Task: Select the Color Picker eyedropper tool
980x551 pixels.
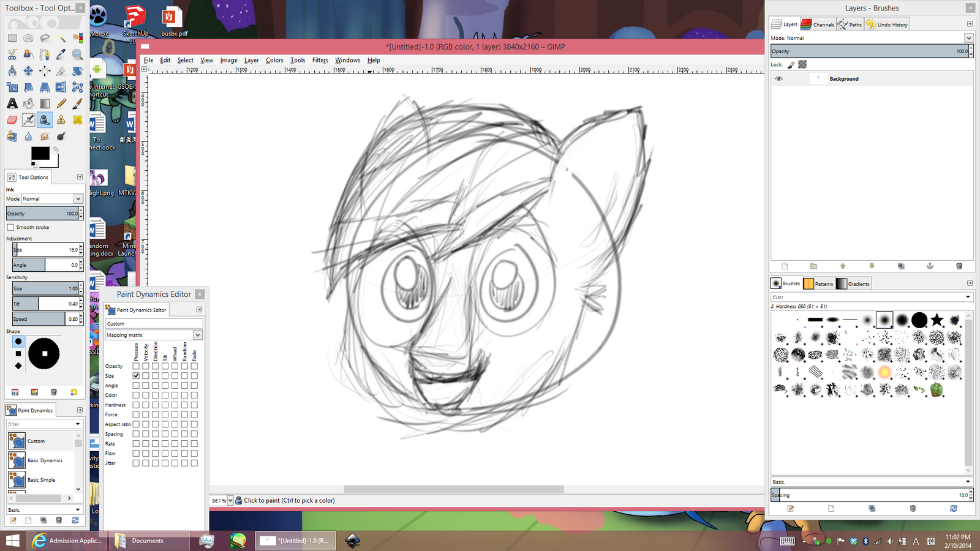Action: (x=61, y=54)
